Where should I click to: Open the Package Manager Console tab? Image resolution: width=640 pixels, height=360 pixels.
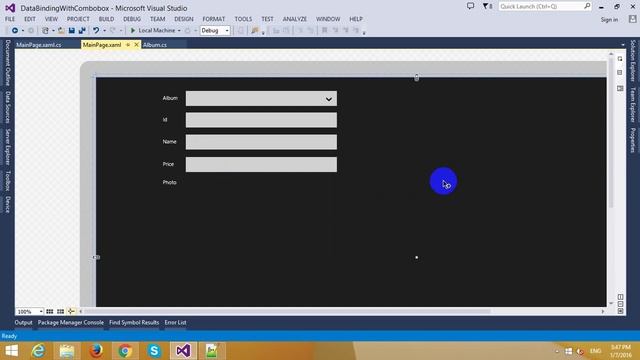coord(71,322)
